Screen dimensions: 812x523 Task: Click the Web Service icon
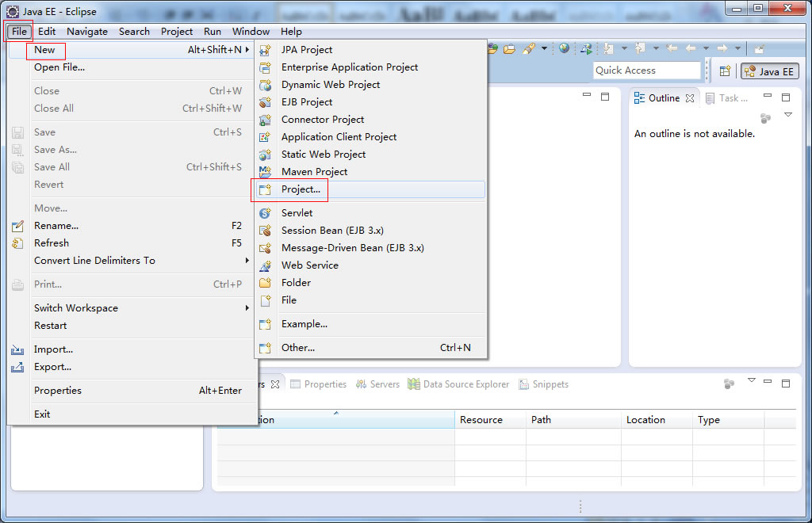(265, 266)
